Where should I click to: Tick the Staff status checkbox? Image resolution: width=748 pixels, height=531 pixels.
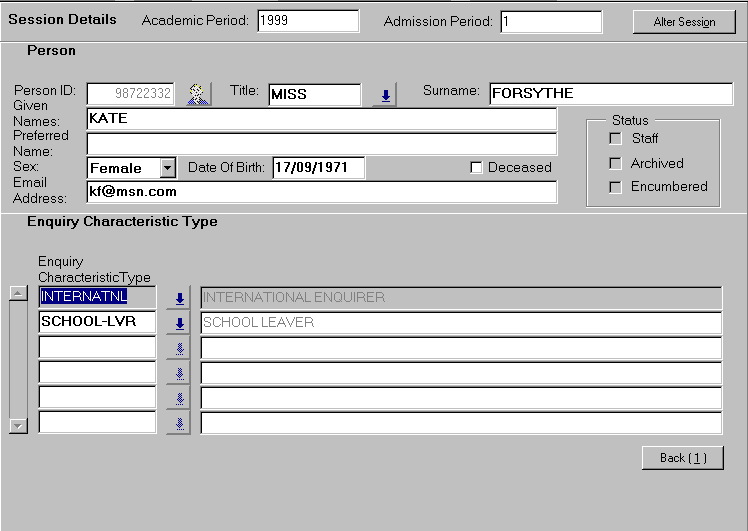coord(616,139)
